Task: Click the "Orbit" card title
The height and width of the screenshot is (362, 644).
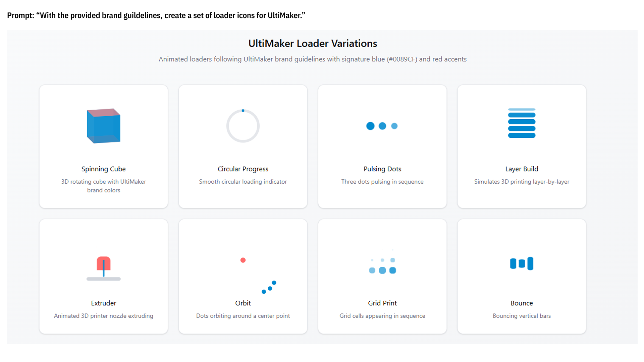Action: click(243, 303)
